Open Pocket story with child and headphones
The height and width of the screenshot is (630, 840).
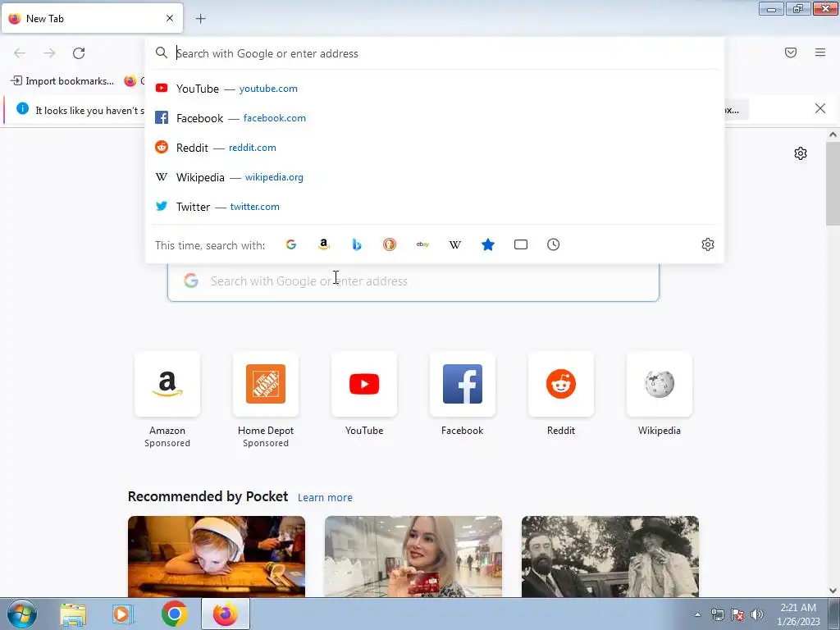point(217,557)
